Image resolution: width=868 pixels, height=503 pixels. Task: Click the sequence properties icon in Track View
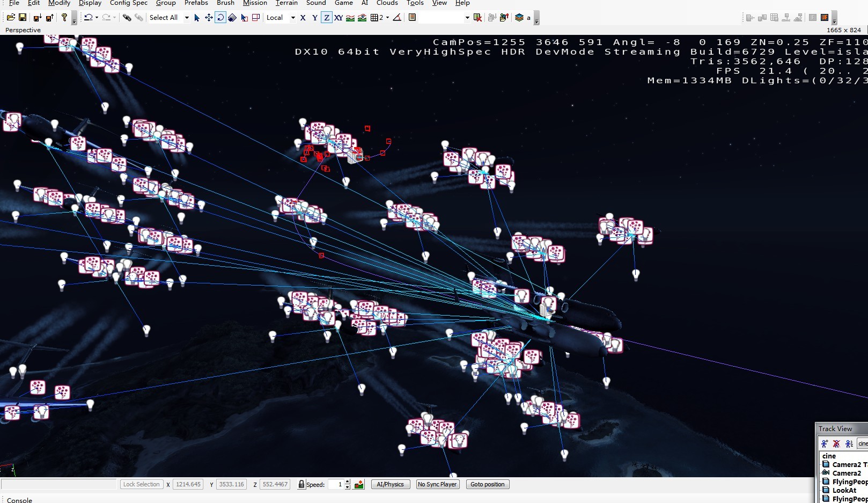(x=849, y=443)
